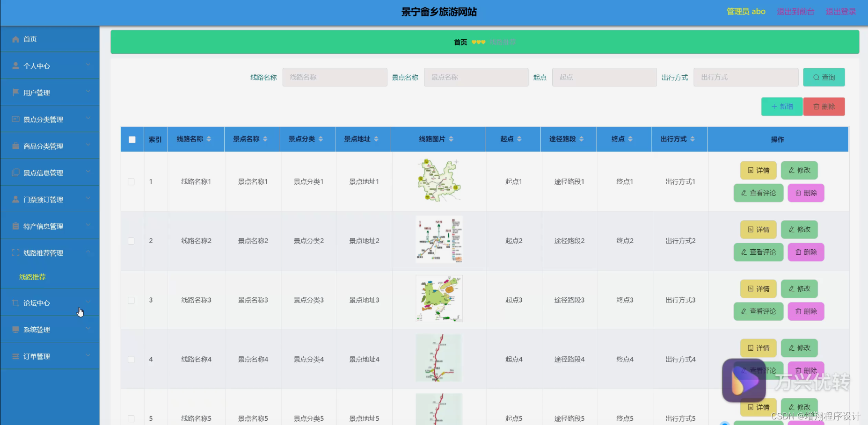This screenshot has height=425, width=868.
Task: Check the row 5 checkbox
Action: coord(131,418)
